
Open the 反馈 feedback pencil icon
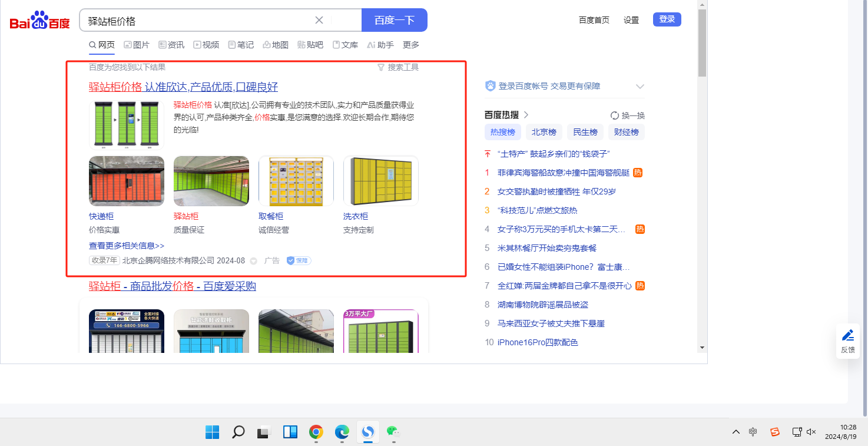click(x=848, y=336)
